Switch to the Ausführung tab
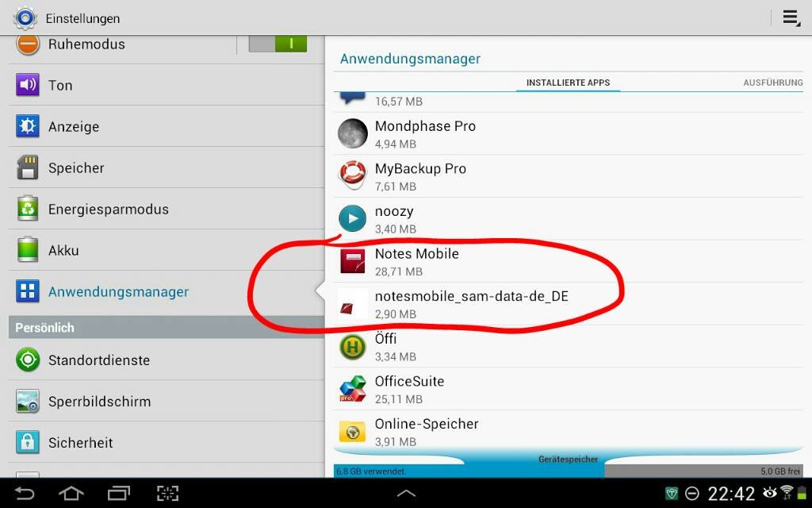Viewport: 812px width, 508px height. click(772, 83)
